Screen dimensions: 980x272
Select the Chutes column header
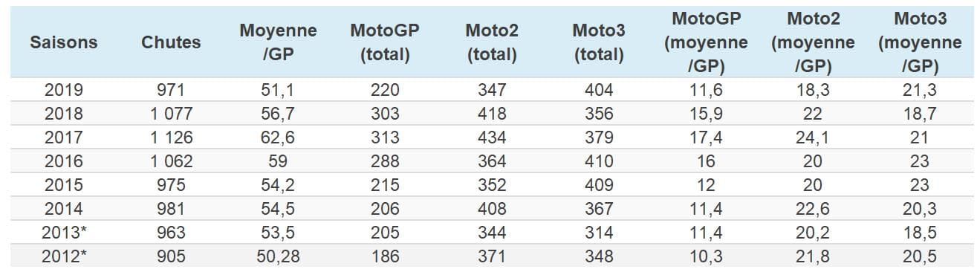[171, 42]
